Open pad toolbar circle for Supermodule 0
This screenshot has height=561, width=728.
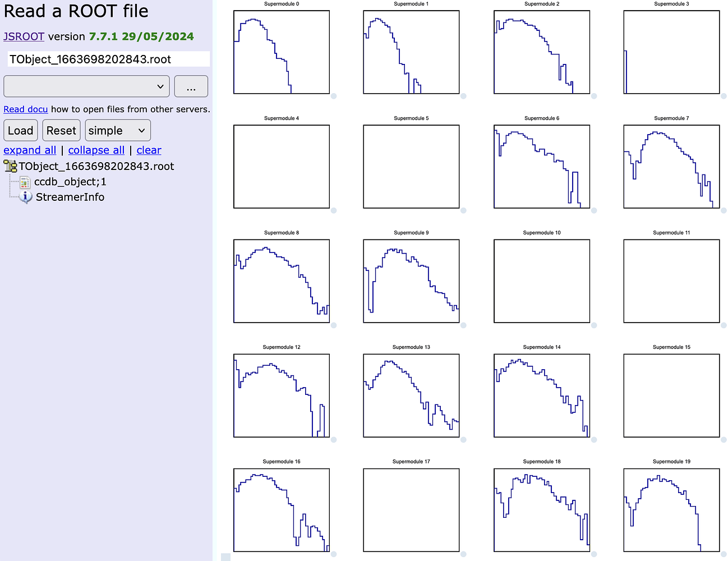click(x=334, y=96)
